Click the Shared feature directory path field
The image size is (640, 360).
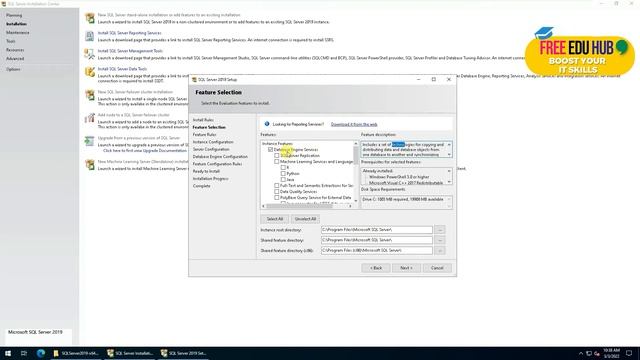pyautogui.click(x=377, y=240)
